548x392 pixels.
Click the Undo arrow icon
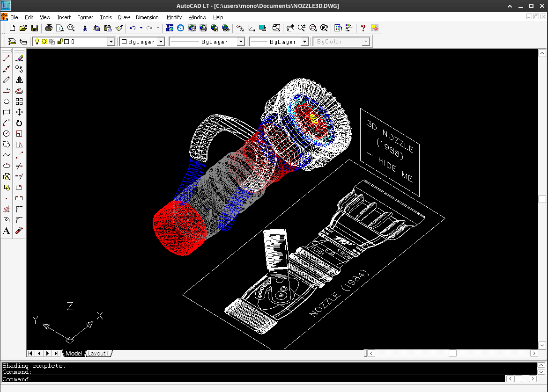[133, 28]
